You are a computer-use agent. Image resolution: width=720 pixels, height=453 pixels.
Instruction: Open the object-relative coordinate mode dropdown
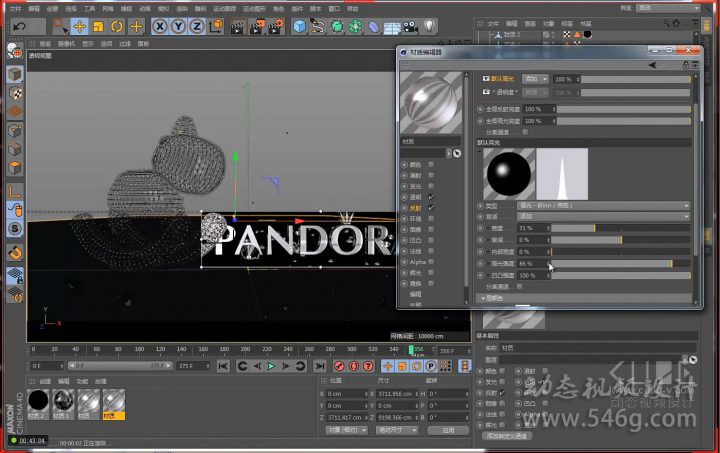(x=347, y=431)
